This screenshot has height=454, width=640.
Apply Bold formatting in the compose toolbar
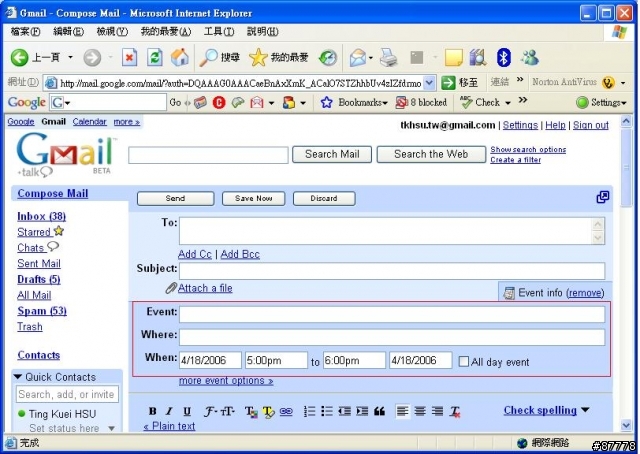click(153, 411)
